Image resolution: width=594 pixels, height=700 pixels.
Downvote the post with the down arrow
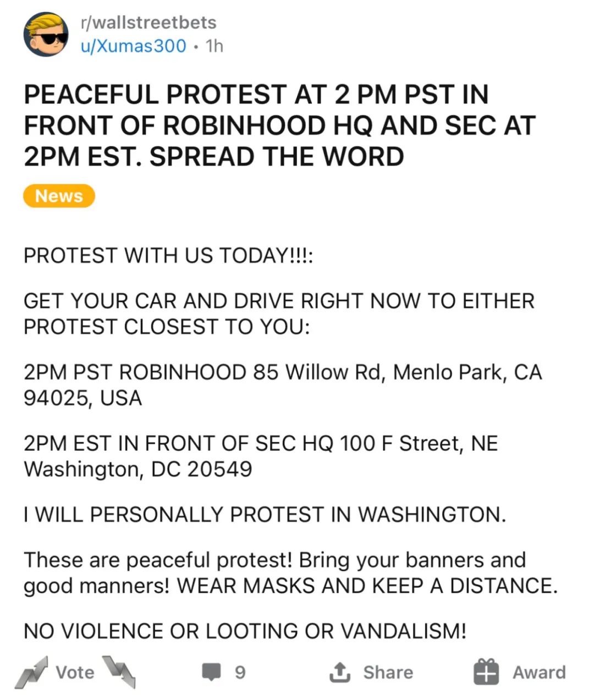click(x=119, y=671)
